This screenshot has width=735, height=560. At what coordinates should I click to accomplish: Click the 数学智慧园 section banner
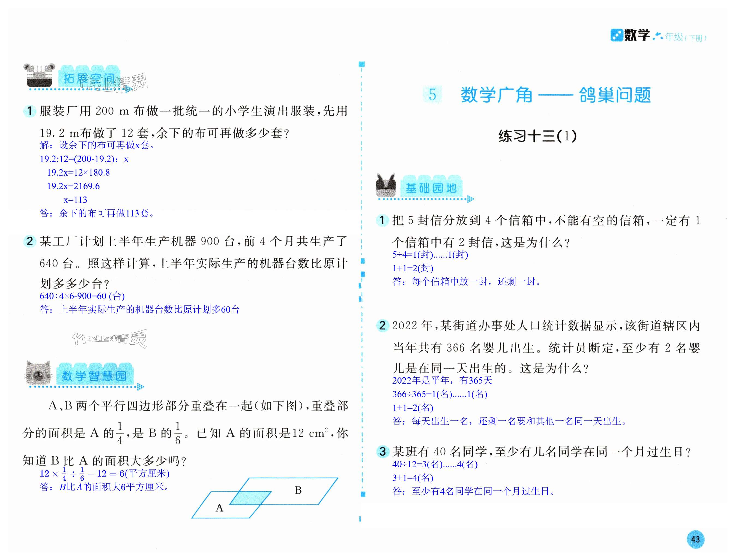[x=94, y=375]
